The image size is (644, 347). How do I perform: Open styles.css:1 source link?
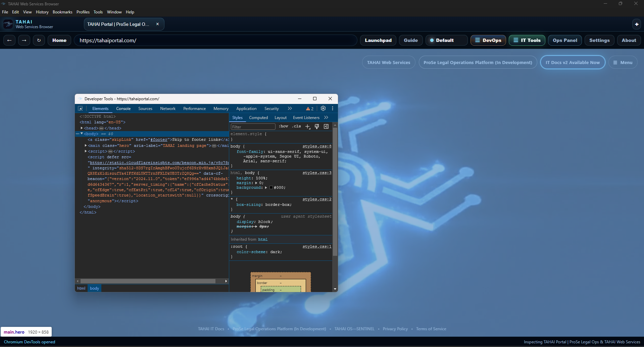(317, 246)
